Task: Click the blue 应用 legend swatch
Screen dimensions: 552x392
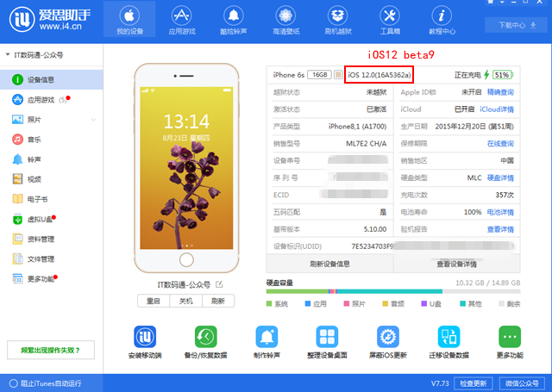Action: click(308, 304)
